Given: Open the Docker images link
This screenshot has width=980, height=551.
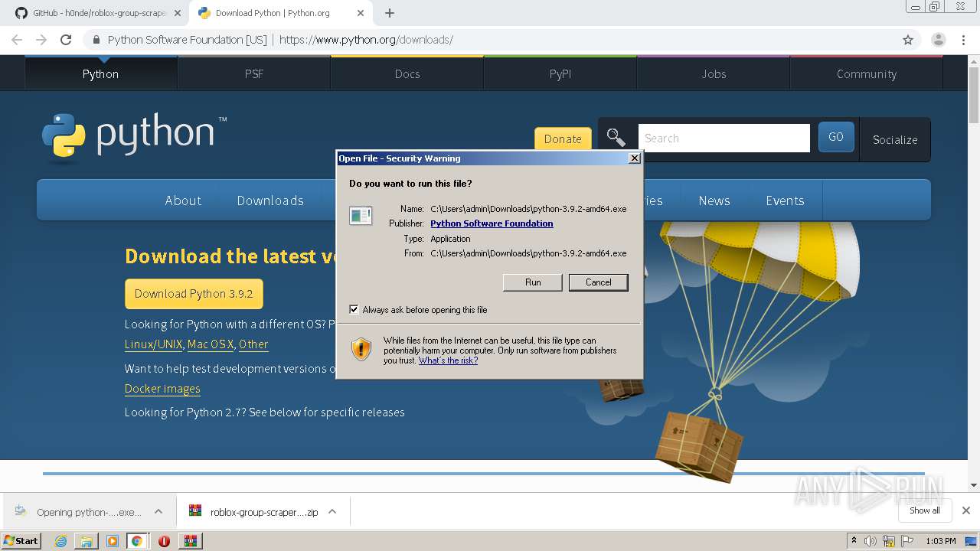Looking at the screenshot, I should pyautogui.click(x=162, y=389).
